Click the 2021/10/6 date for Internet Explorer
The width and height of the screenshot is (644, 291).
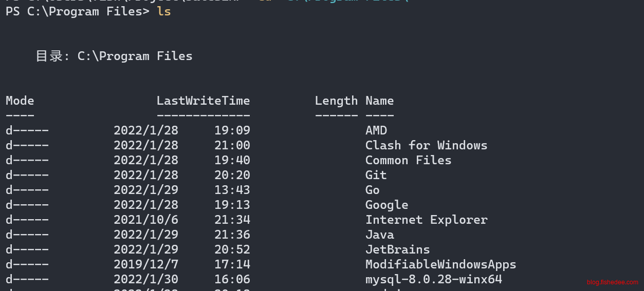145,220
